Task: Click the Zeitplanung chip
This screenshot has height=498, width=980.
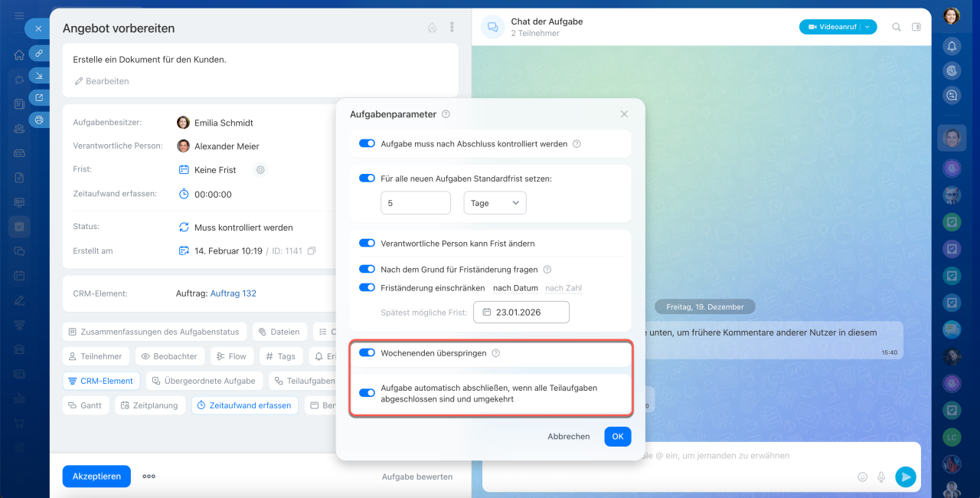Action: coord(150,405)
